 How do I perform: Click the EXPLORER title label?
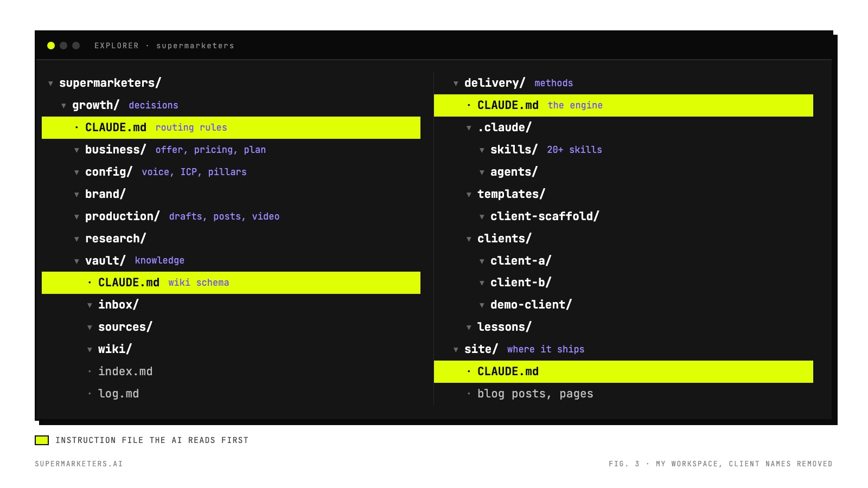[x=117, y=46]
